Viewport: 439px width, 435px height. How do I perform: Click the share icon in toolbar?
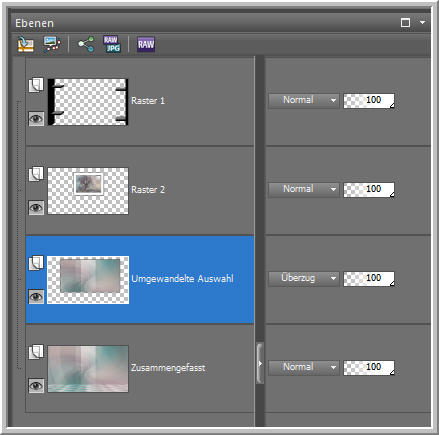pyautogui.click(x=86, y=44)
